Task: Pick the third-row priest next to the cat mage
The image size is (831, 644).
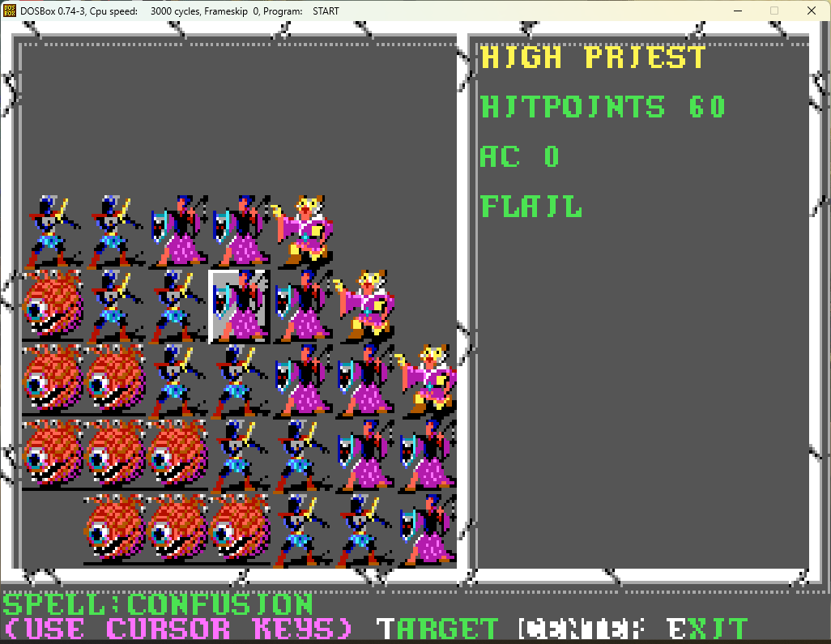Action: pyautogui.click(x=364, y=381)
